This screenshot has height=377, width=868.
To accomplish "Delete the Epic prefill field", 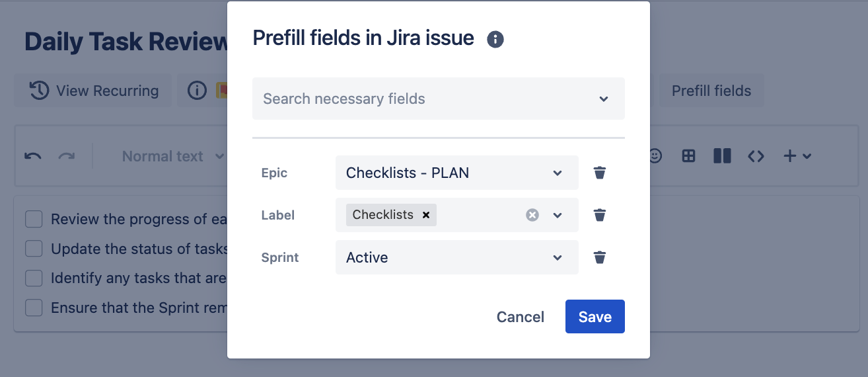I will (x=600, y=173).
